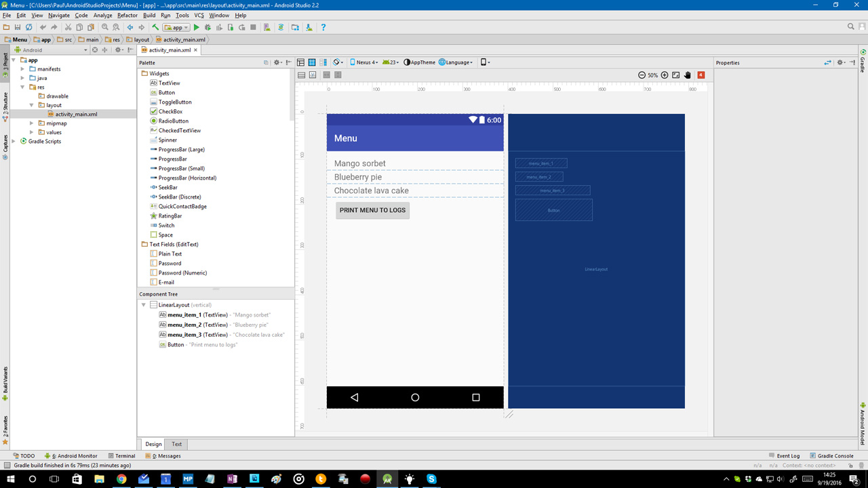Toggle design and blueprint split view
Viewport: 868px width, 488px height.
323,62
